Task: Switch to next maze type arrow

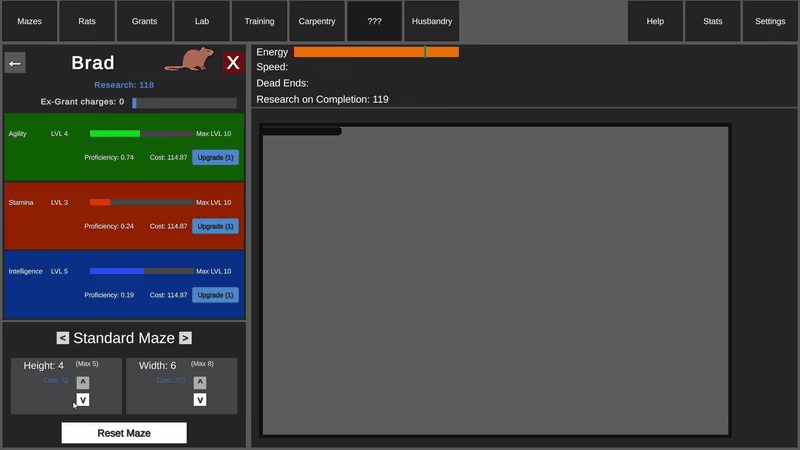Action: tap(186, 338)
